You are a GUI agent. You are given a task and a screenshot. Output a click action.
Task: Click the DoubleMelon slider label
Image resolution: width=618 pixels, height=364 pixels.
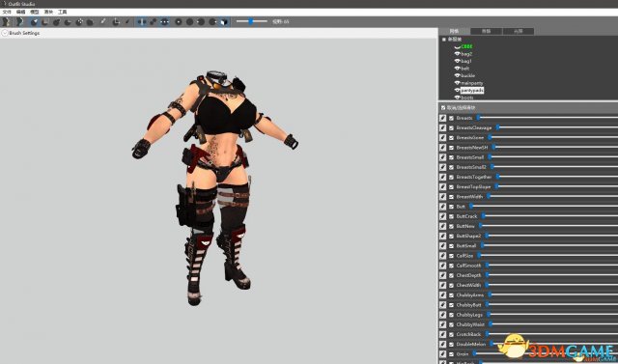pyautogui.click(x=471, y=345)
